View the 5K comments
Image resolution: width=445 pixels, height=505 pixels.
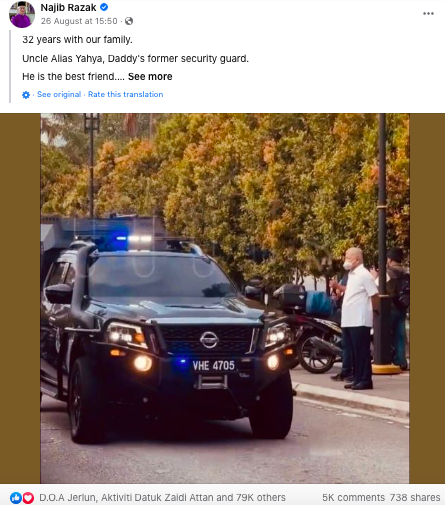click(353, 498)
